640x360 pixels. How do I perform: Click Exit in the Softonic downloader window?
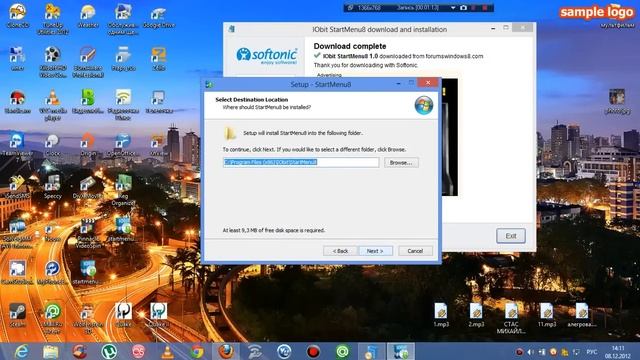tap(511, 236)
